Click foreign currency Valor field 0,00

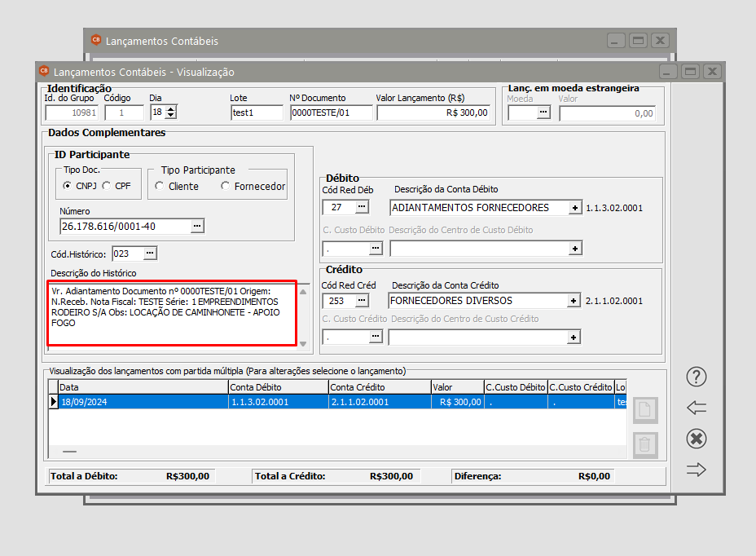tap(608, 113)
